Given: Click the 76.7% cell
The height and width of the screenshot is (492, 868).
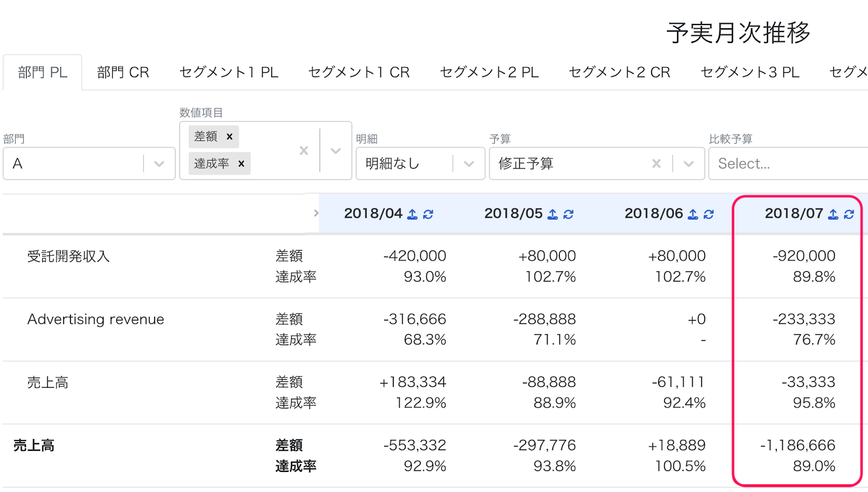Looking at the screenshot, I should [814, 340].
